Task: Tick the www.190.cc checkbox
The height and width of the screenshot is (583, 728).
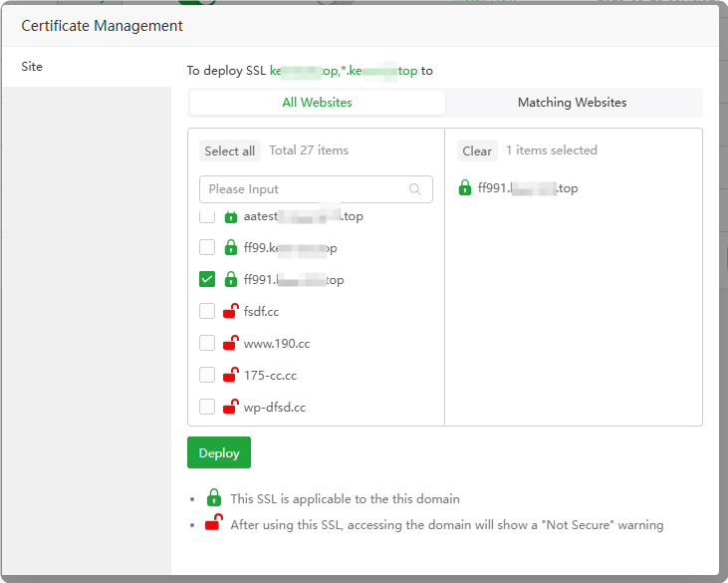Action: click(207, 344)
